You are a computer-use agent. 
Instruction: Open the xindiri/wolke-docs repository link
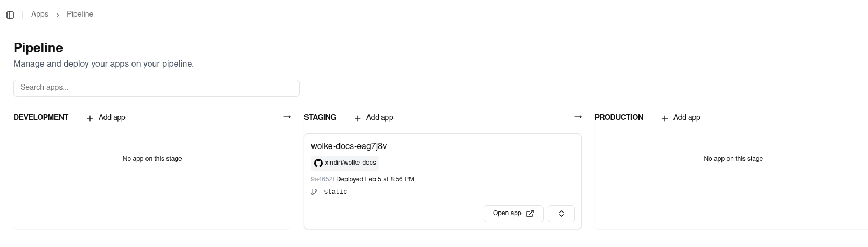tap(350, 163)
